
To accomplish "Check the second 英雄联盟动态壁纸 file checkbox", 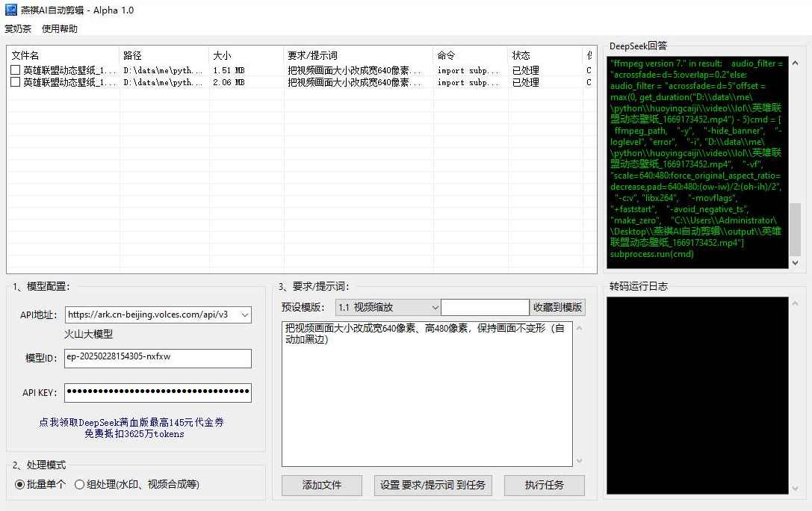I will pos(14,83).
